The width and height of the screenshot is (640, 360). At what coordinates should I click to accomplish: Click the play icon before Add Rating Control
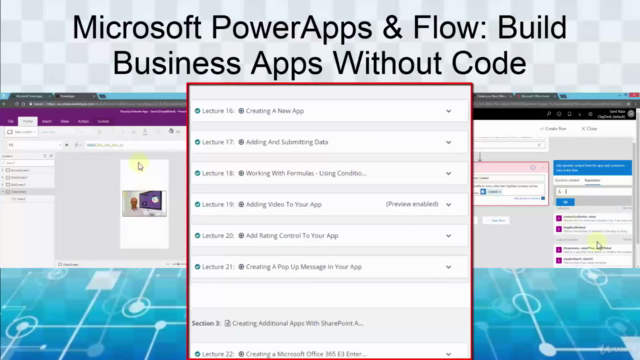241,236
